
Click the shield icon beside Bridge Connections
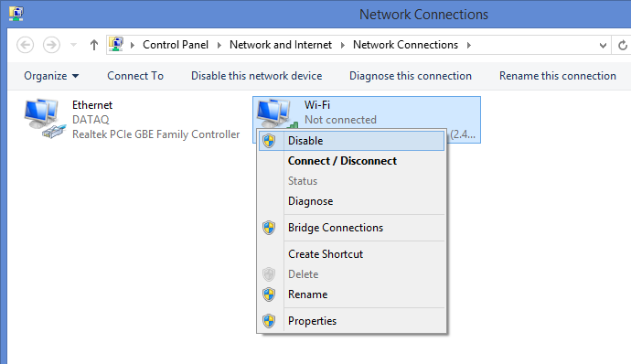pos(269,228)
